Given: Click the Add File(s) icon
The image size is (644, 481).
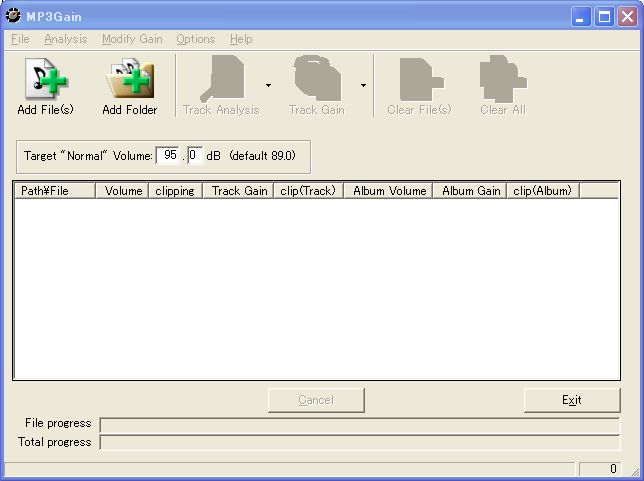Looking at the screenshot, I should [x=46, y=78].
